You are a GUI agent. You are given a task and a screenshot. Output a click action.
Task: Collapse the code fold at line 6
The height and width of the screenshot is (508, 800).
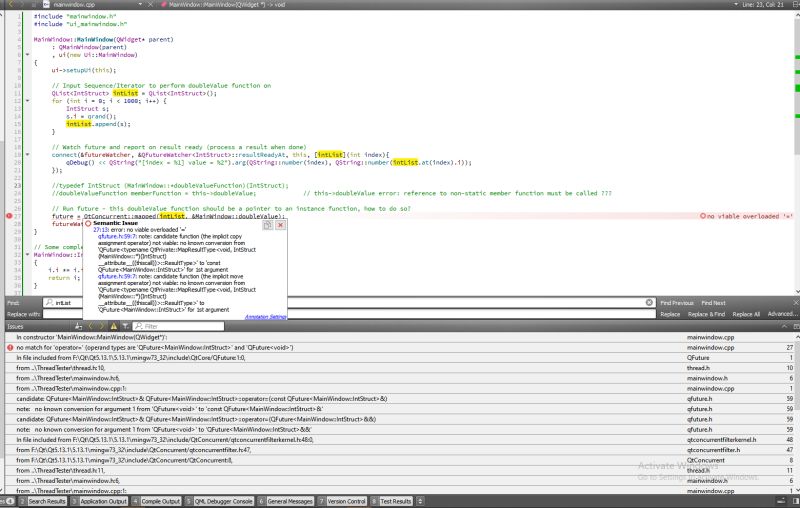click(x=28, y=55)
